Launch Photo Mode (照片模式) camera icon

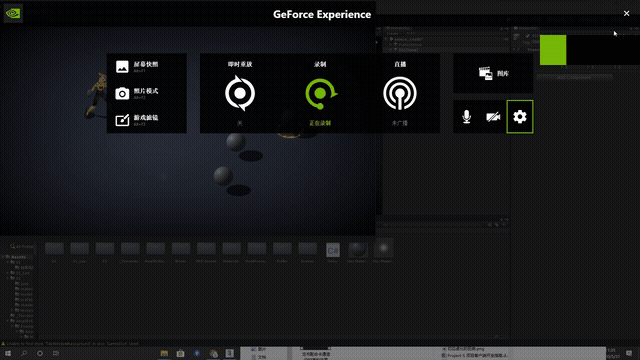point(122,93)
